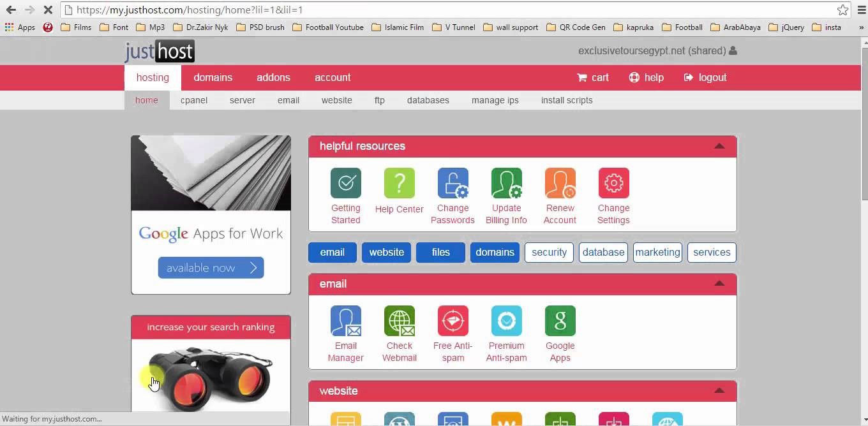Toggle the security category filter
This screenshot has height=426, width=868.
tap(549, 253)
